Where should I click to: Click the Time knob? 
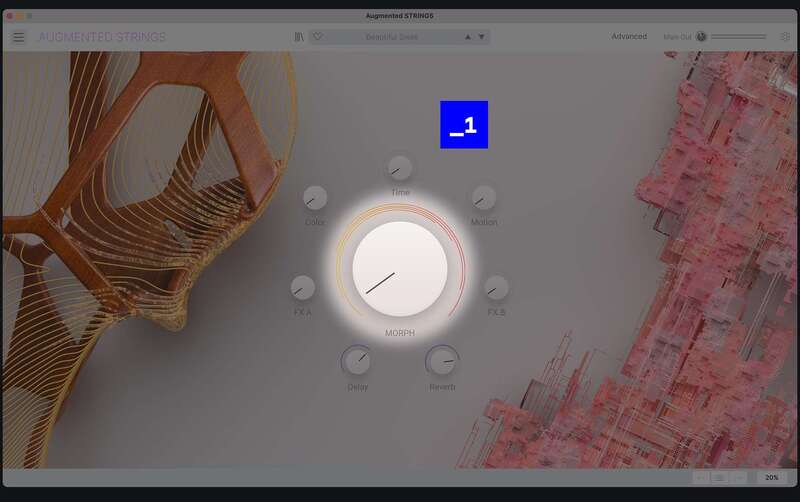[399, 168]
